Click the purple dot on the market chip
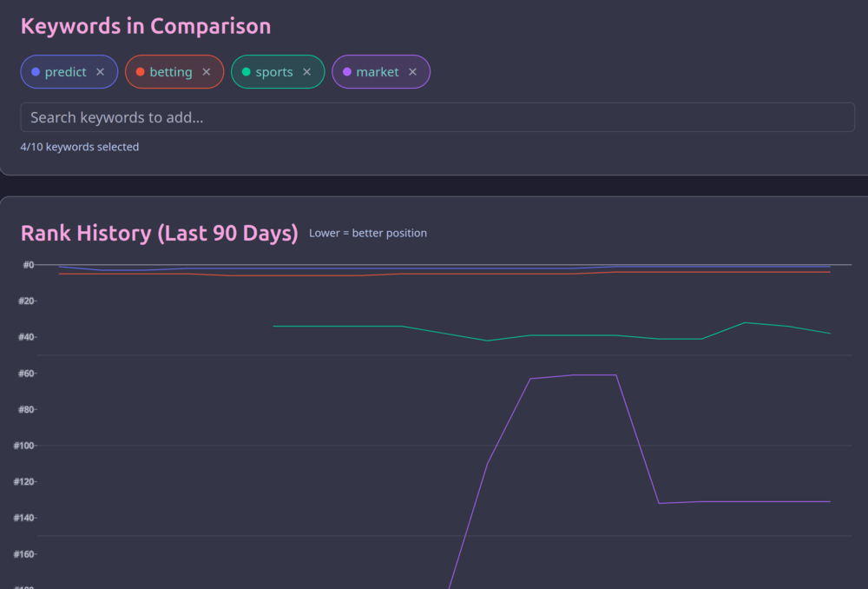This screenshot has height=589, width=868. (x=347, y=71)
